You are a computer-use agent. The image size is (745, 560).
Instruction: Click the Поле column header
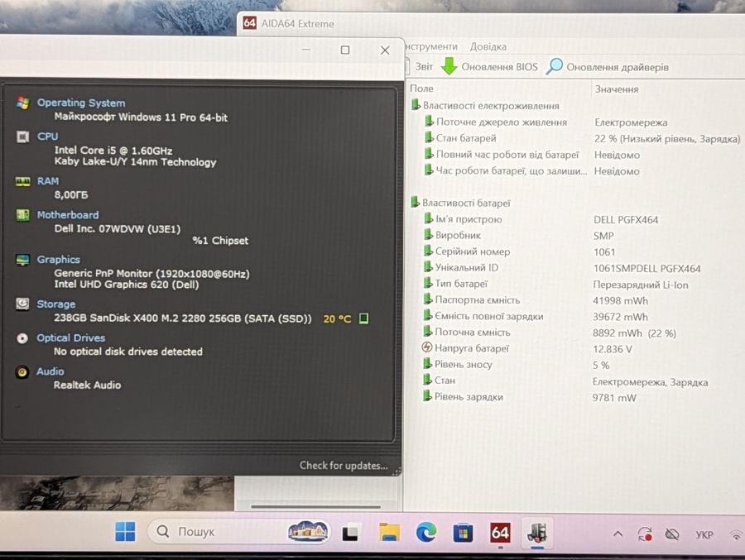pyautogui.click(x=421, y=89)
